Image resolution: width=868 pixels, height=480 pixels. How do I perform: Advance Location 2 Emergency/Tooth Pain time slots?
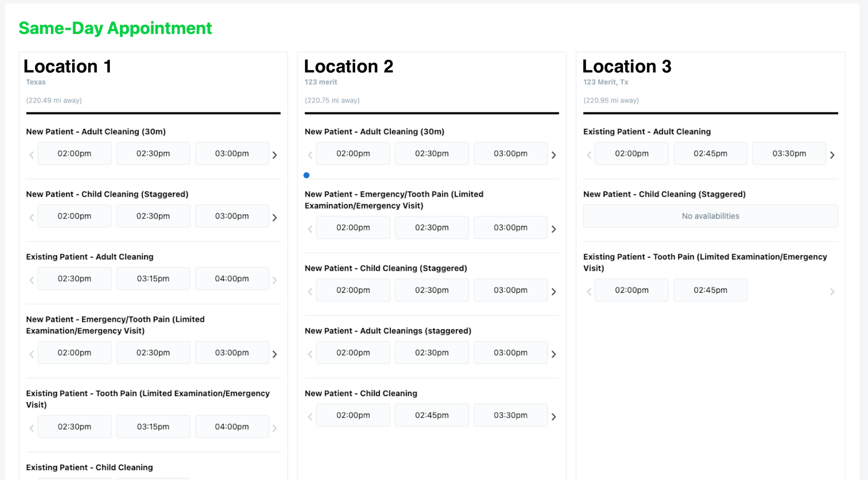coord(554,229)
